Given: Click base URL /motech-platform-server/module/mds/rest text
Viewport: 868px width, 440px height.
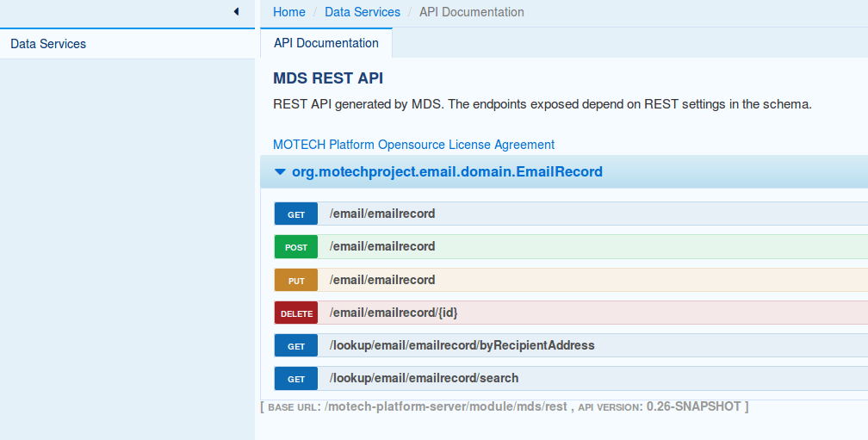Looking at the screenshot, I should 446,406.
